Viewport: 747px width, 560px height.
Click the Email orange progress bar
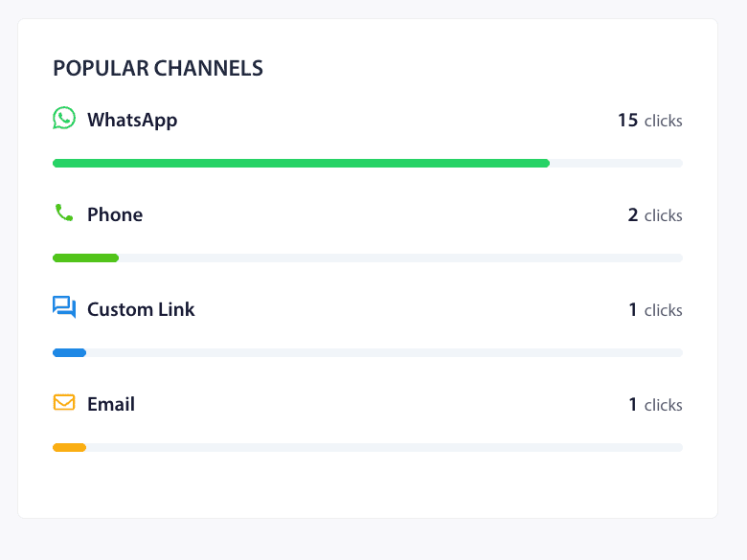pyautogui.click(x=69, y=448)
